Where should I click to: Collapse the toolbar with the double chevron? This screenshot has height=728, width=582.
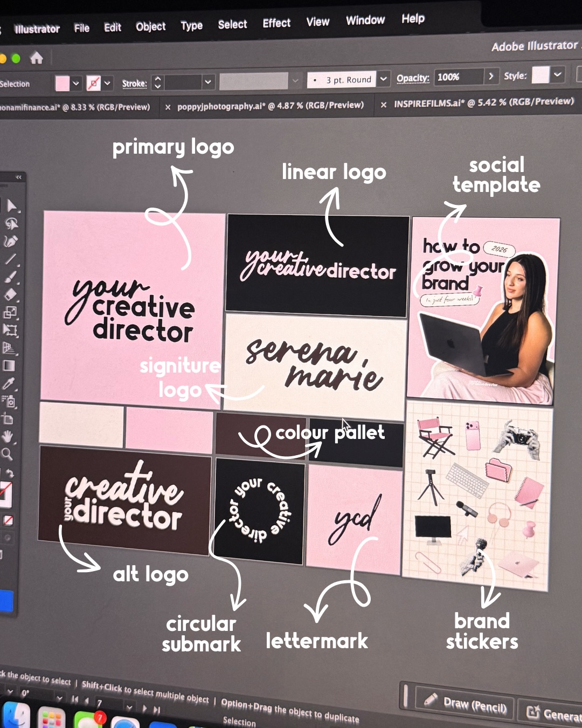[x=18, y=176]
